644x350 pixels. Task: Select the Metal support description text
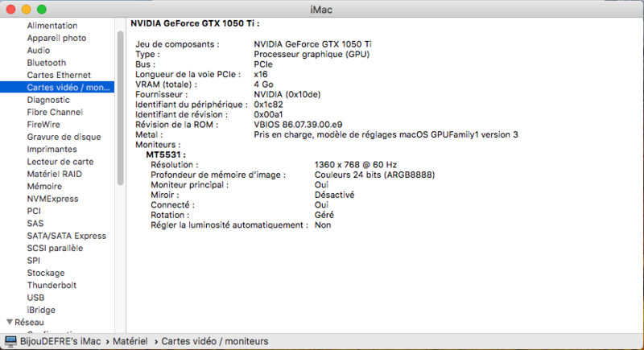coord(386,134)
